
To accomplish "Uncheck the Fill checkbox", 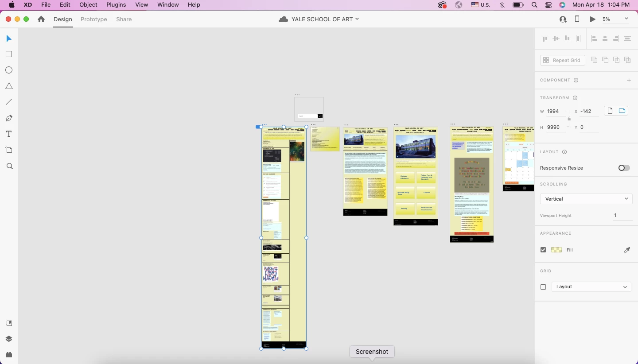I will coord(543,250).
